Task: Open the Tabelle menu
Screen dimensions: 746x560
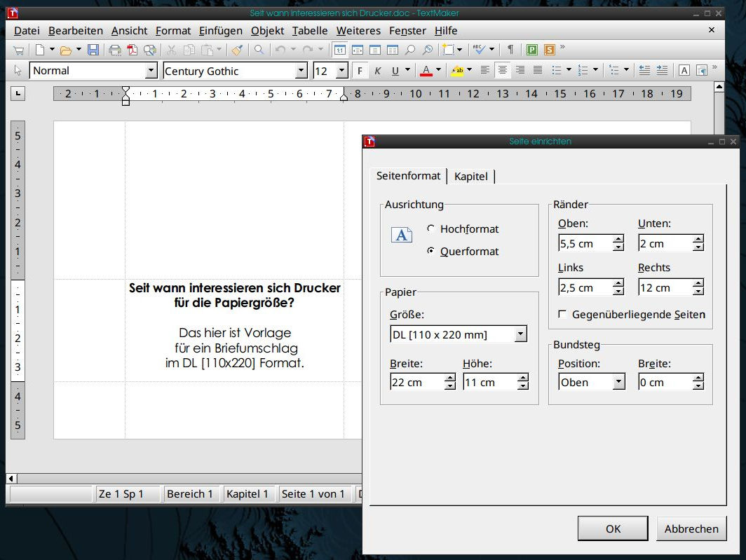Action: click(310, 30)
